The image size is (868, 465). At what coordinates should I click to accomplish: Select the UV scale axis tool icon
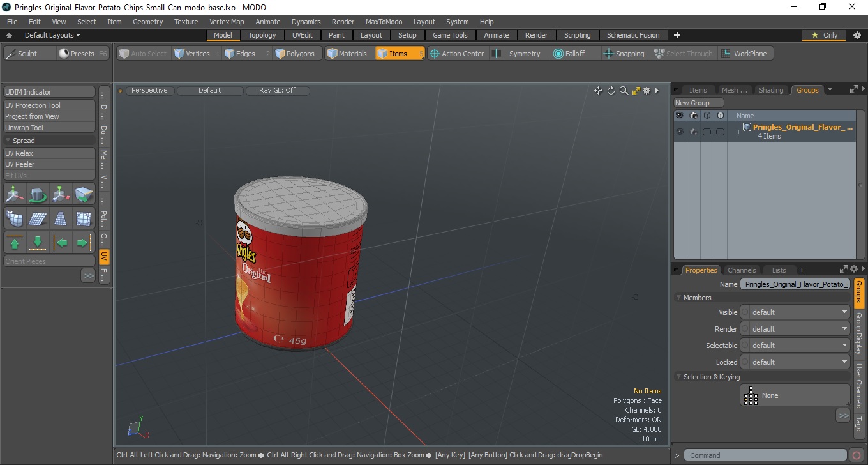point(61,194)
